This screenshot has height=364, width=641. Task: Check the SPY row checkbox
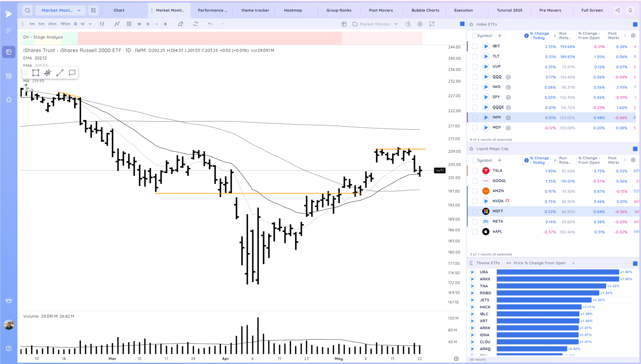coord(475,97)
